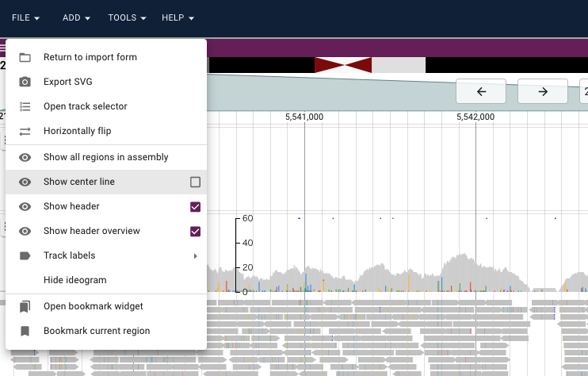Click the 5,541,000 ruler coordinate label
Screen dimensions: 588x376
click(x=304, y=117)
